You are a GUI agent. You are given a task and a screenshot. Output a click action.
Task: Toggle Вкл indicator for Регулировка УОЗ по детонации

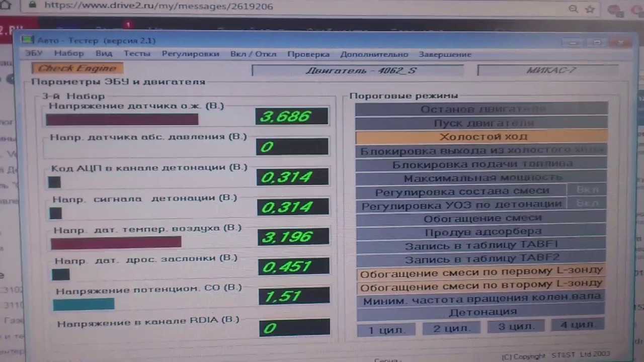point(587,203)
